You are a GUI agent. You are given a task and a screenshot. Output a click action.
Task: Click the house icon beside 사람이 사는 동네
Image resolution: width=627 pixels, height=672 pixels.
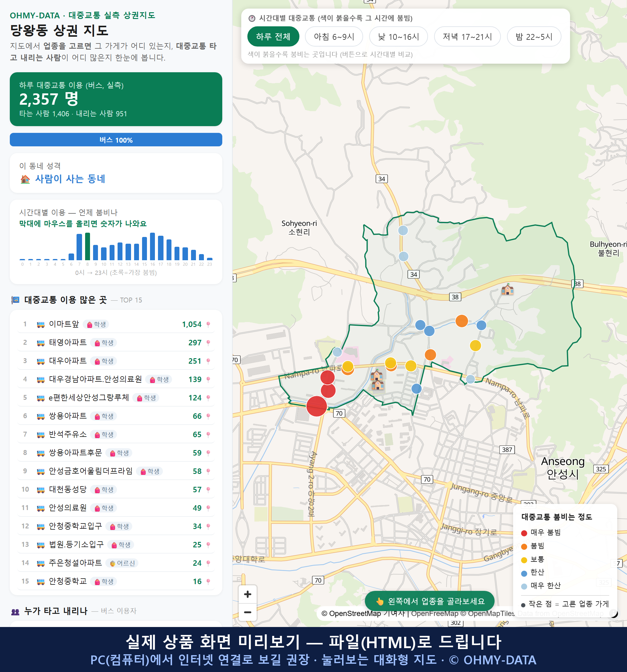(25, 179)
